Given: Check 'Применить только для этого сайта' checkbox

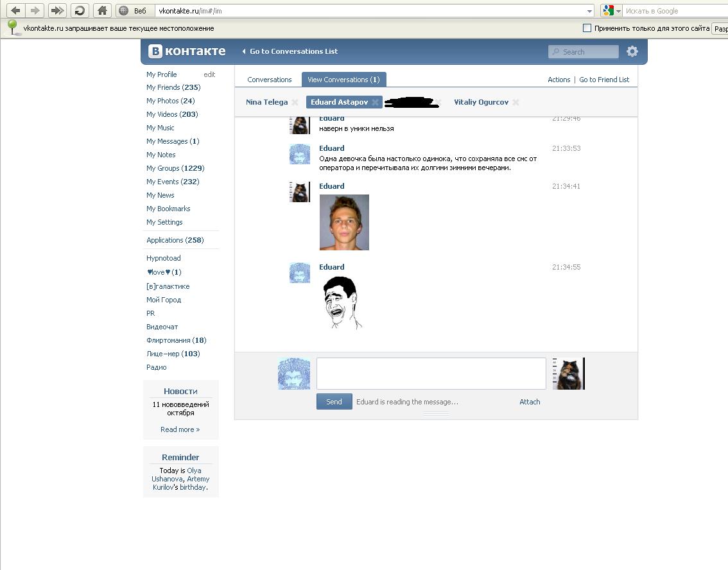Looking at the screenshot, I should (x=587, y=28).
